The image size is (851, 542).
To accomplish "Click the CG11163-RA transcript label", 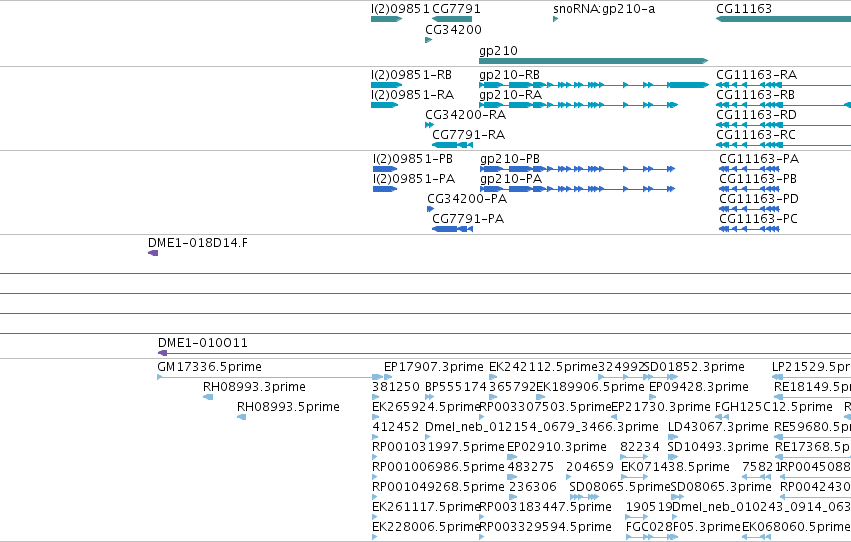I will (x=757, y=75).
